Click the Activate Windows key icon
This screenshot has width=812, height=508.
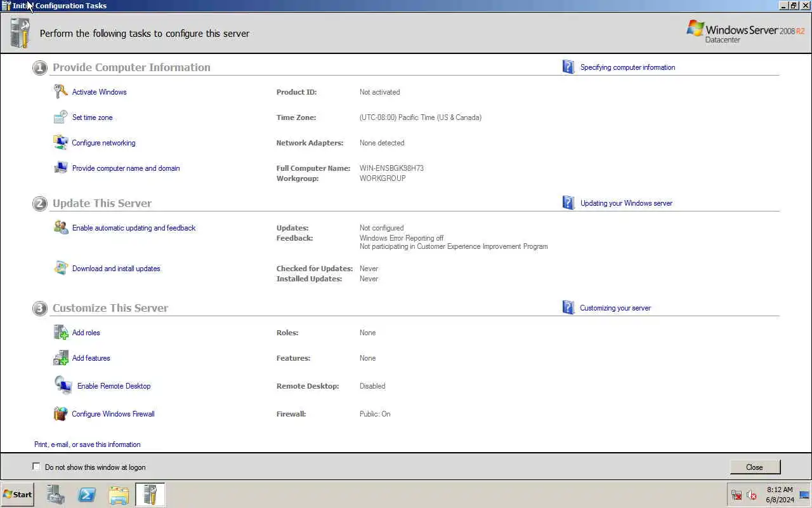point(61,91)
